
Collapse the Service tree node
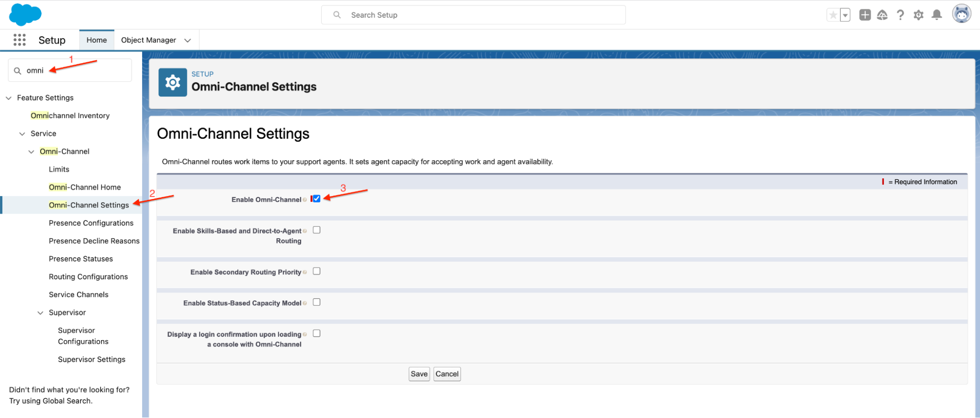tap(22, 134)
